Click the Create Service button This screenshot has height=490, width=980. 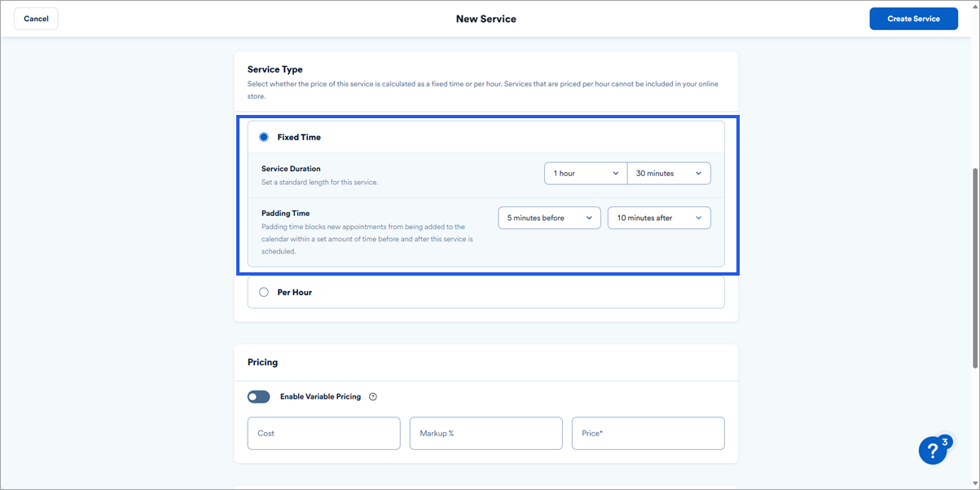(x=913, y=18)
